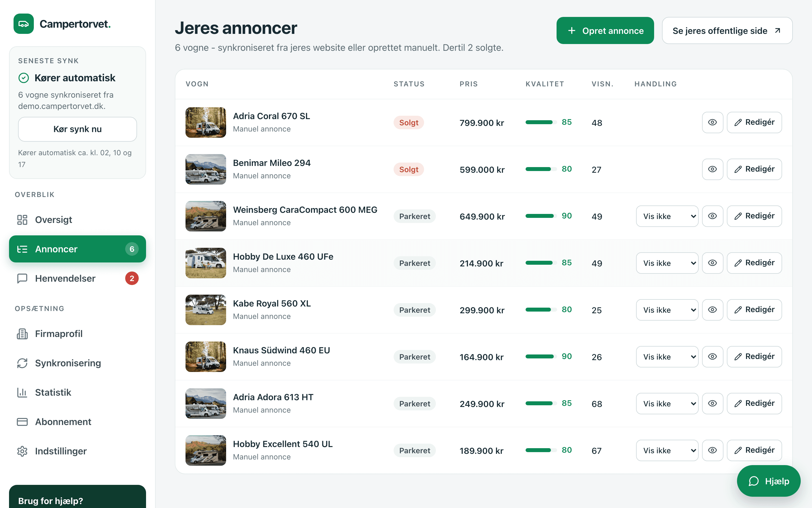Click Redigér for Kabe Royal 560 XL
The width and height of the screenshot is (812, 508).
tap(754, 310)
